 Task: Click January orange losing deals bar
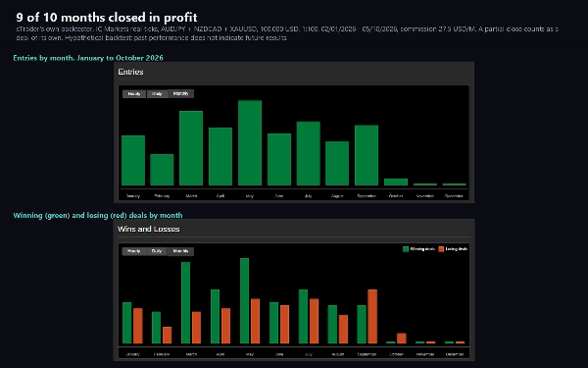coord(138,326)
